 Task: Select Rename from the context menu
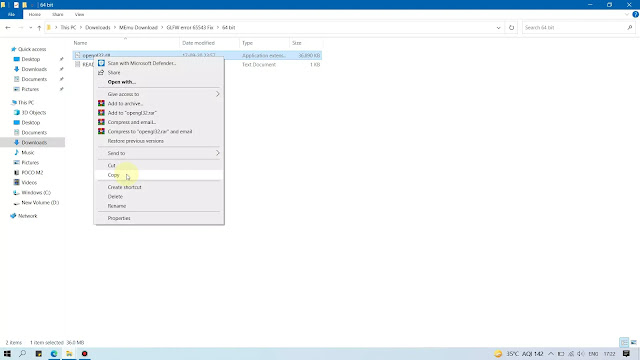click(159, 206)
